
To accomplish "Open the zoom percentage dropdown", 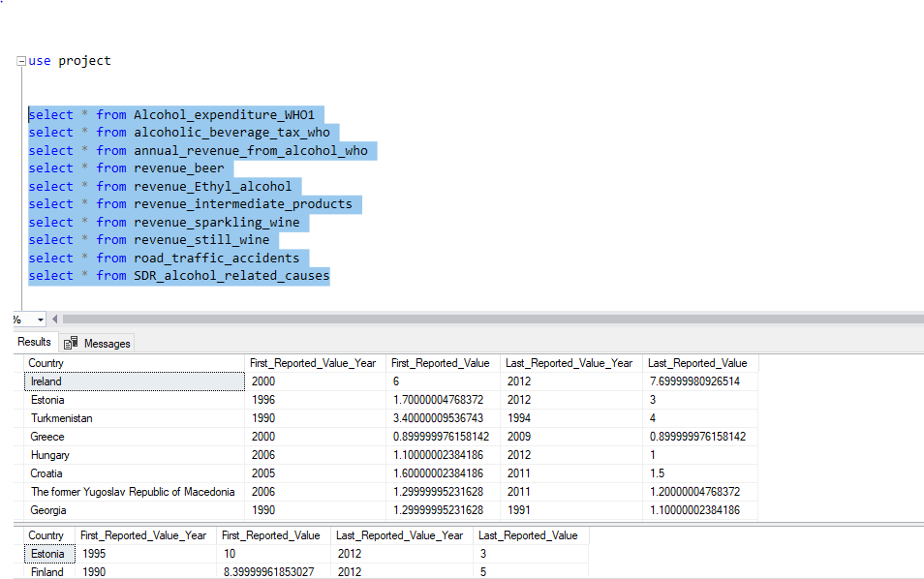I will (x=40, y=320).
